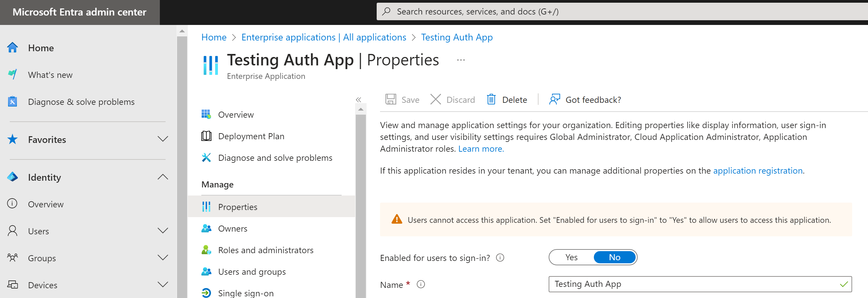Click the Delete button label

pyautogui.click(x=515, y=100)
